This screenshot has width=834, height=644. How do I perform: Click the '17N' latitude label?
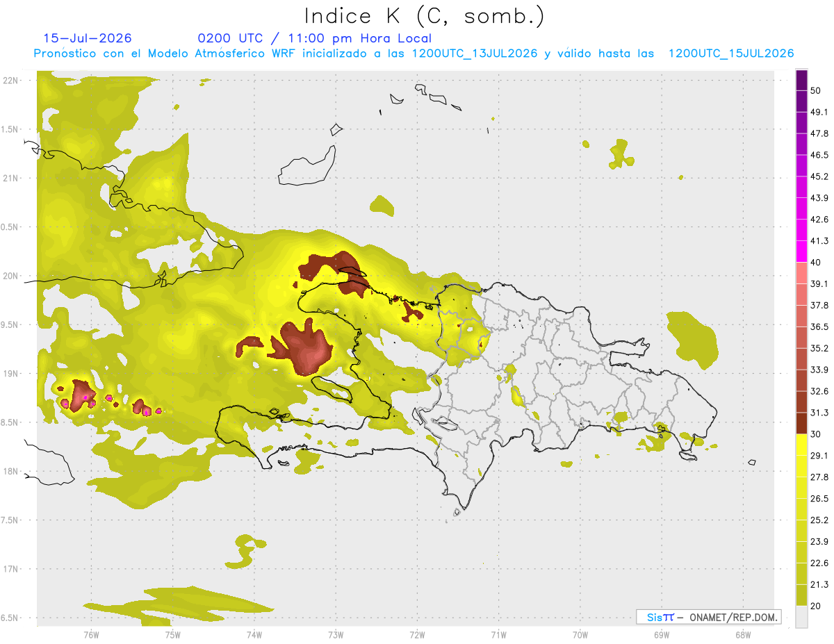11,569
